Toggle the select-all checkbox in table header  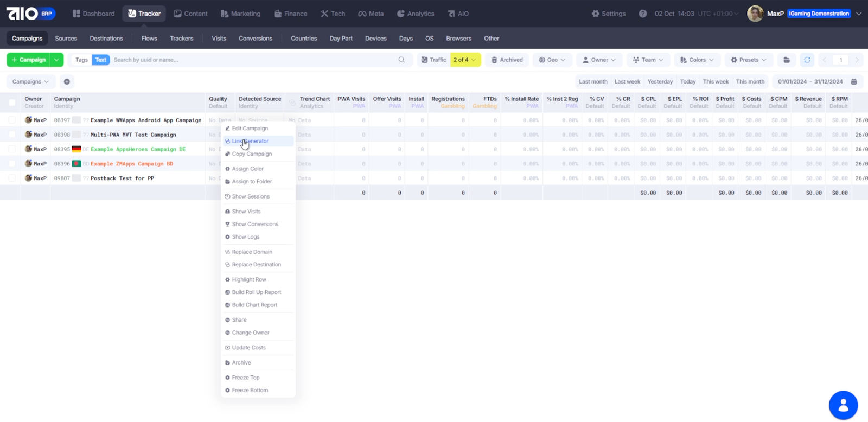12,103
